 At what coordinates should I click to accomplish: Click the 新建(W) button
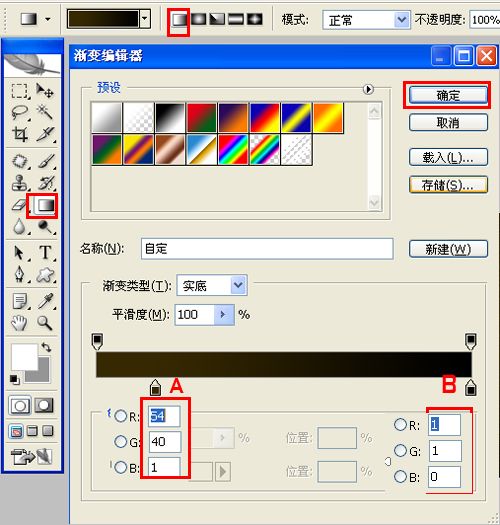(x=448, y=249)
